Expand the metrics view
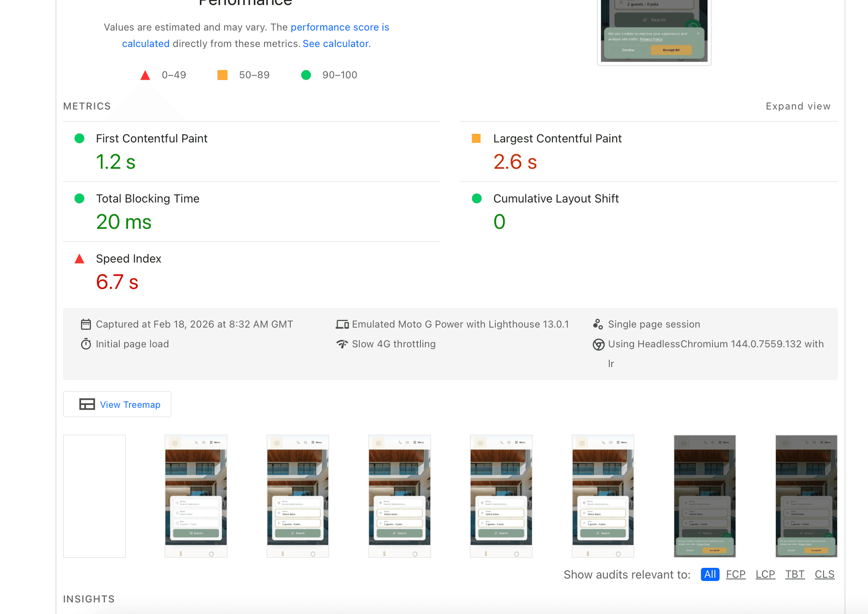 [798, 106]
